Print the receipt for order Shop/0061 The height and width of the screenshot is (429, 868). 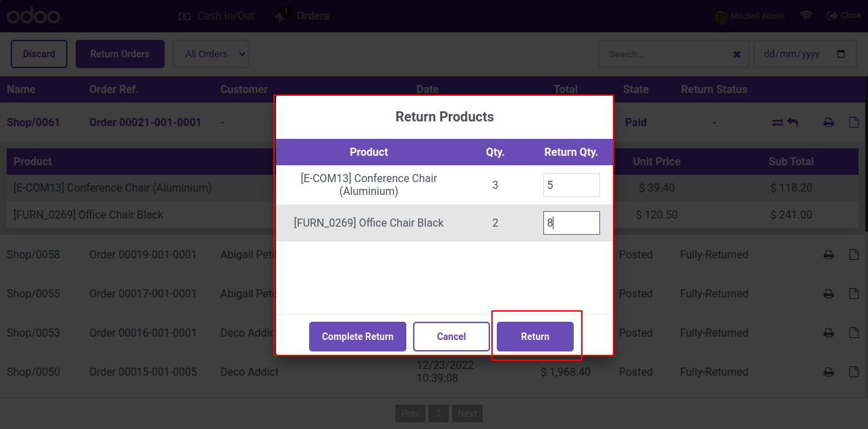click(828, 123)
